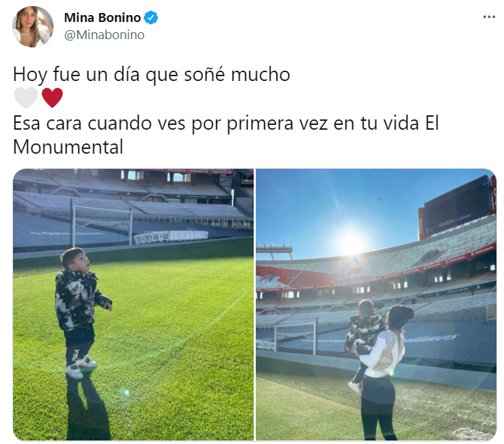Click the blue verified badge

[151, 17]
